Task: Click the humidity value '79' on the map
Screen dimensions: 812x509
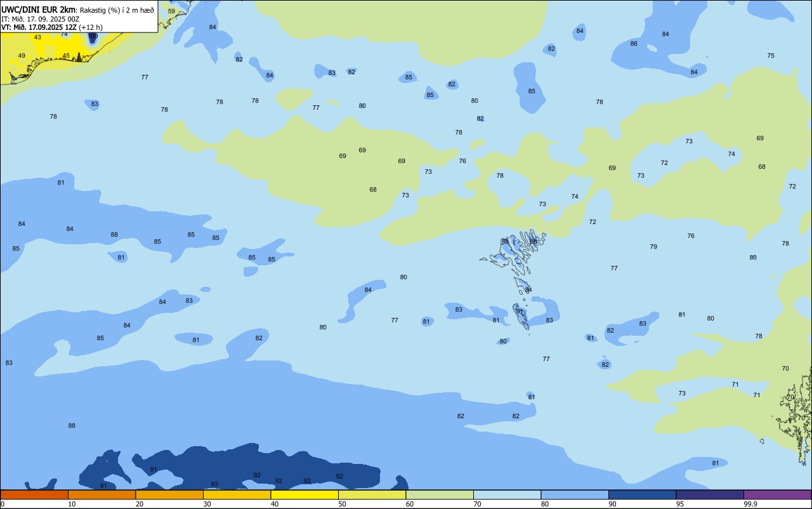Action: (x=653, y=247)
